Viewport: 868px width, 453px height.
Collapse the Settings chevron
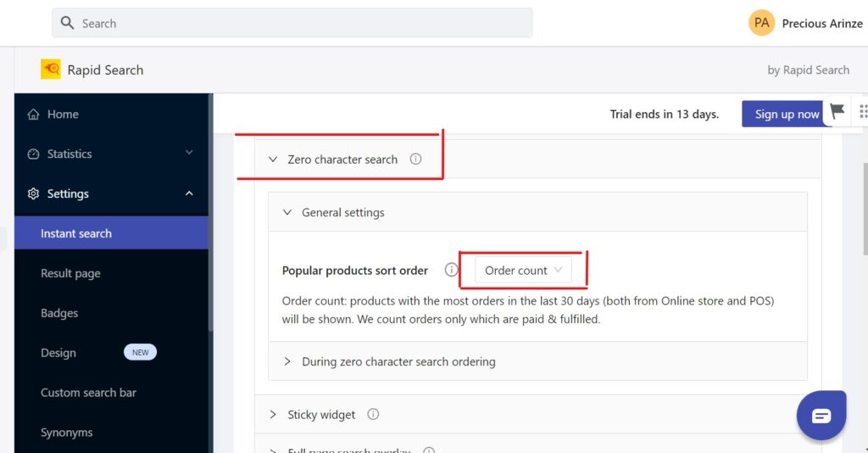189,193
